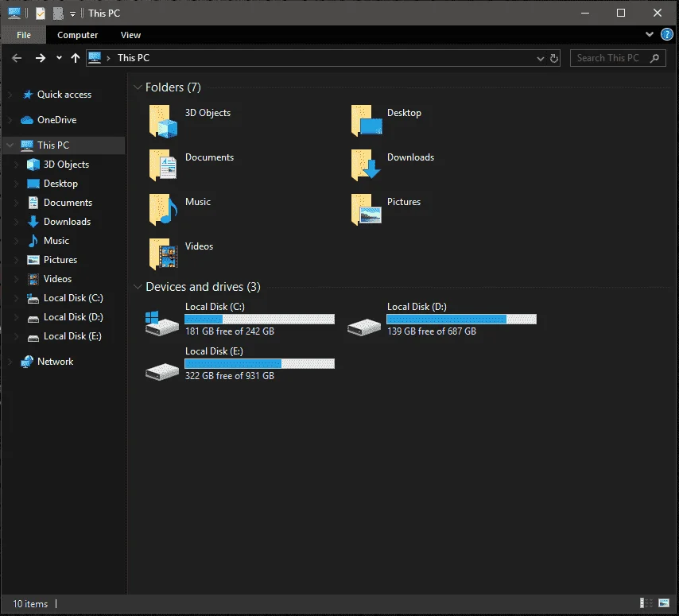Select the Local Disk (C:) drive icon in main pane
The image size is (679, 616).
coord(161,323)
